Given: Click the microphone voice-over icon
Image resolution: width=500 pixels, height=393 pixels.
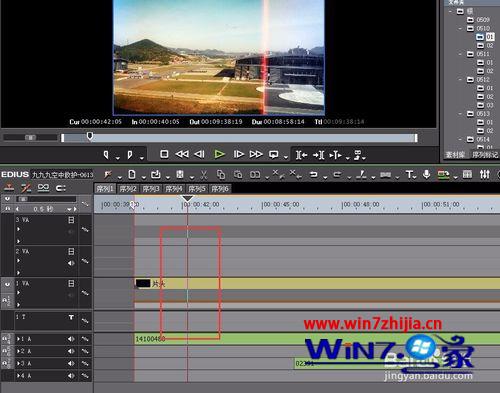Looking at the screenshot, I should pos(426,174).
